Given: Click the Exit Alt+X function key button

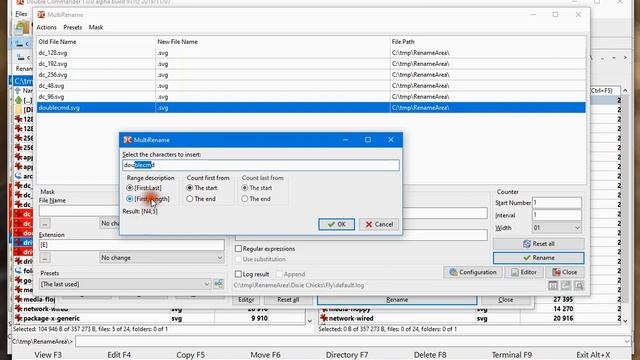Looking at the screenshot, I should point(593,355).
